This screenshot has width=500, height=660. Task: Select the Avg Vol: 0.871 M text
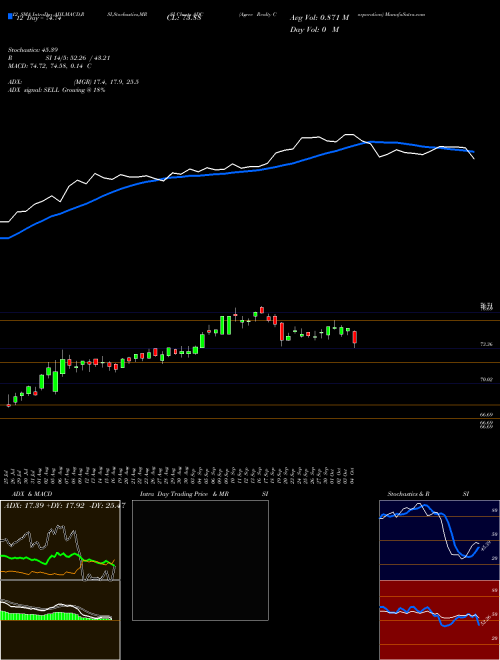pos(319,18)
